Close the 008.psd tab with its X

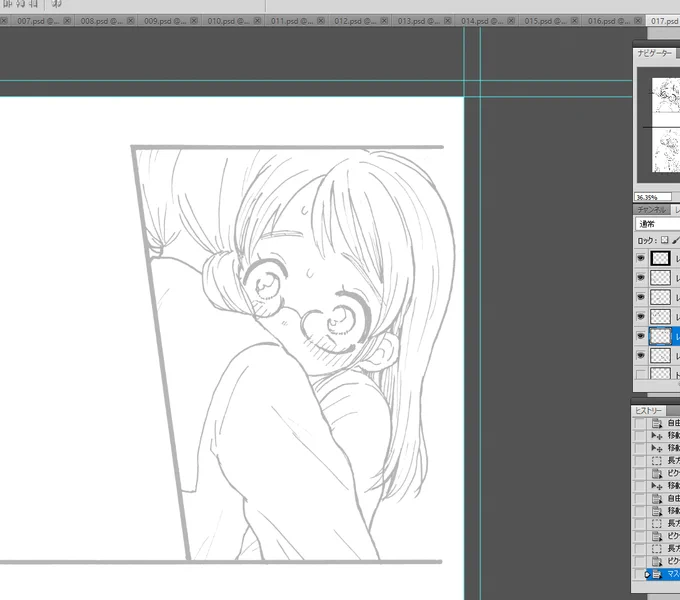click(131, 20)
